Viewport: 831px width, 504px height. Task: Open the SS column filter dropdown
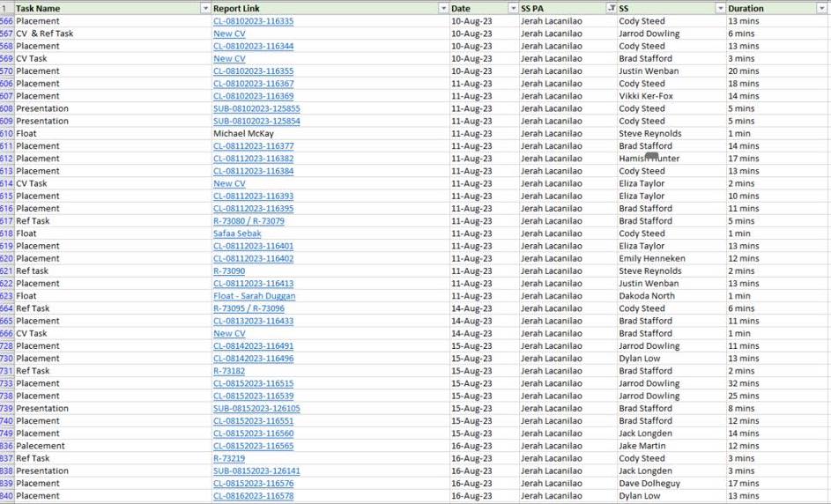coord(720,9)
